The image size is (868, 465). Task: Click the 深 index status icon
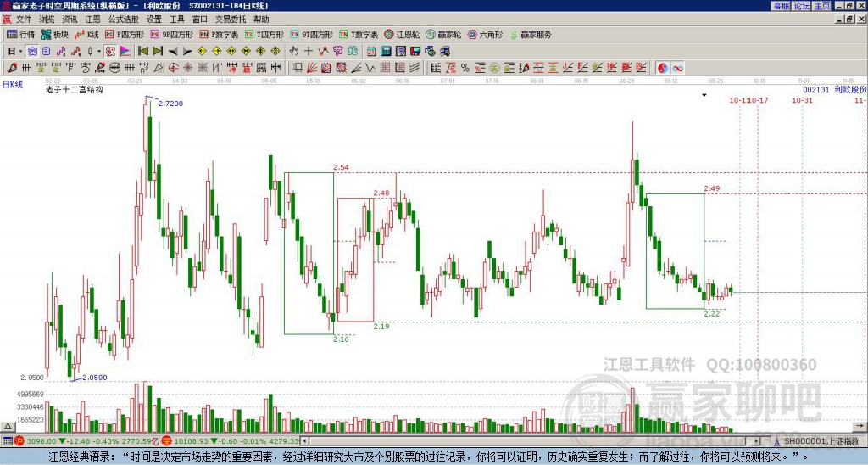pos(167,441)
